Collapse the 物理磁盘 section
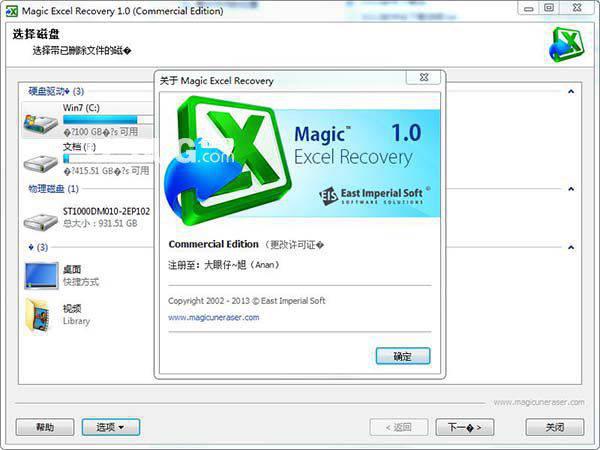Image resolution: width=600 pixels, height=450 pixels. (571, 189)
